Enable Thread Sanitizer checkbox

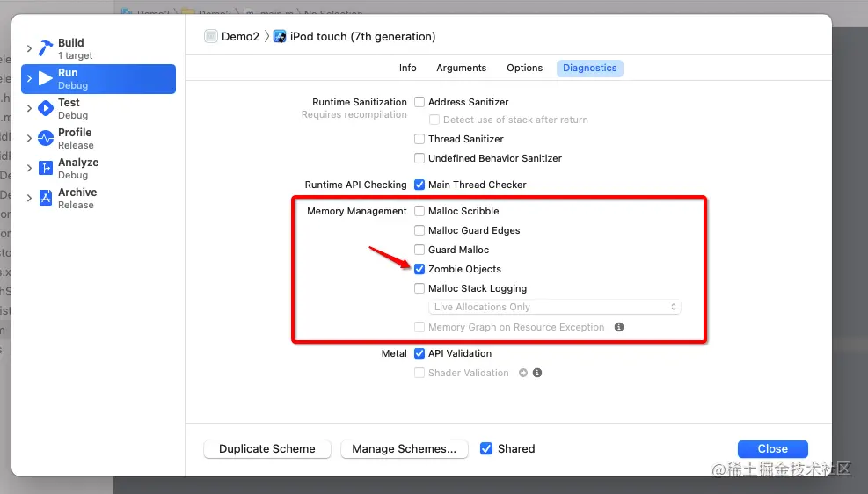(419, 139)
